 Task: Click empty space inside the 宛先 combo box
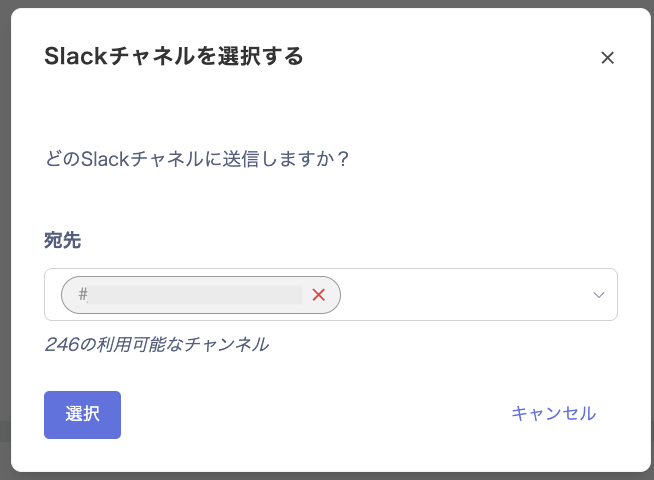coord(460,295)
